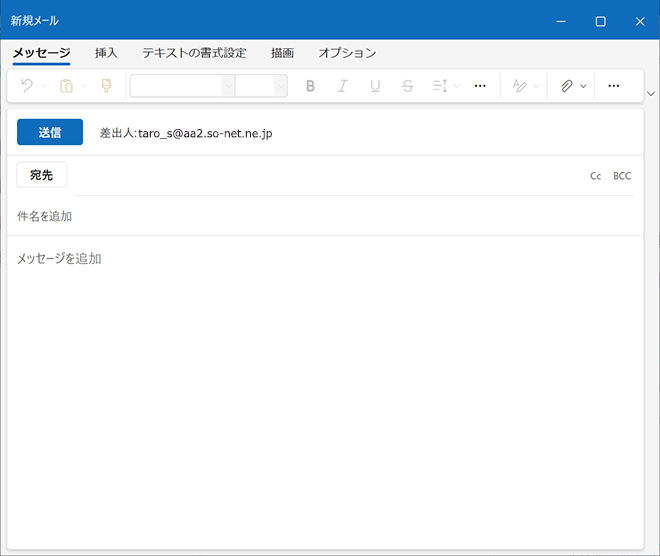
Task: Toggle bold formatting
Action: pos(310,86)
